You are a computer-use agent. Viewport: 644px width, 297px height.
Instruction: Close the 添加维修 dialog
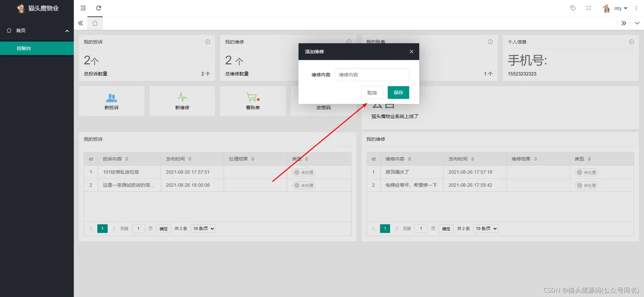[x=411, y=51]
